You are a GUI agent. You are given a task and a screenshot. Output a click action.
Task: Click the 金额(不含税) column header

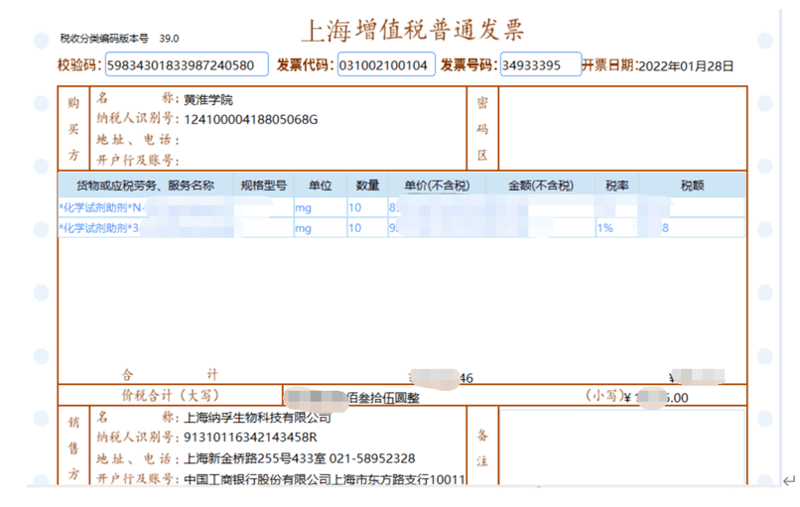click(540, 186)
